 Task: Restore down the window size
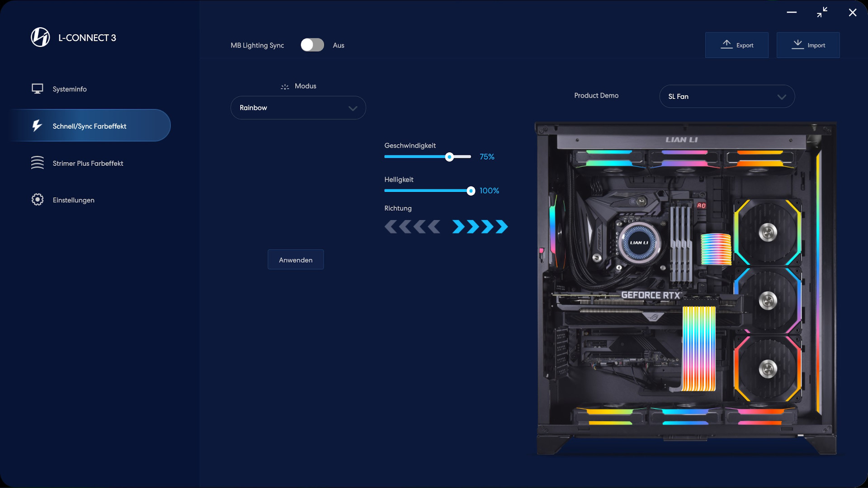coord(822,12)
